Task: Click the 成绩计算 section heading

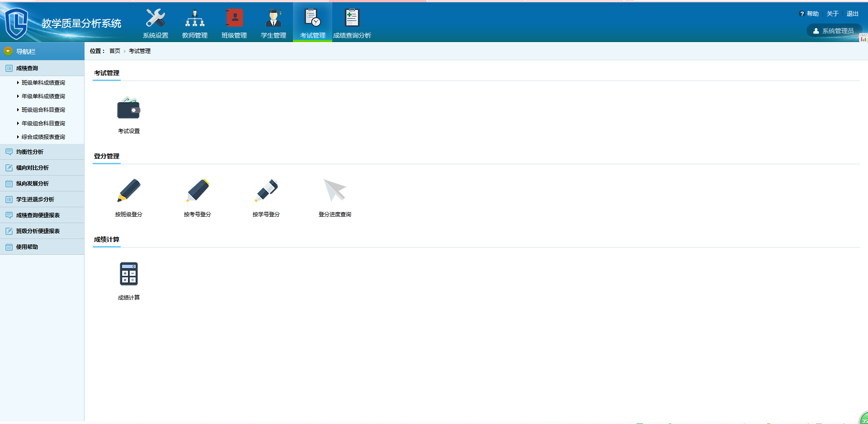Action: point(107,239)
